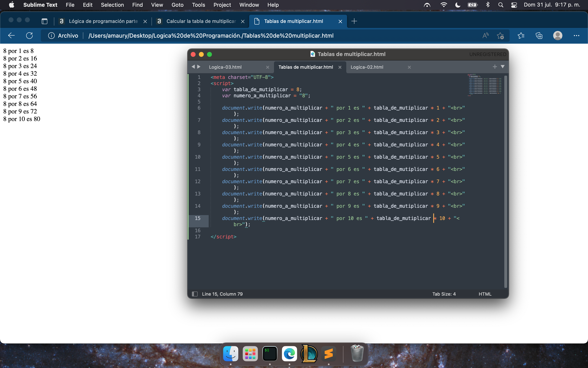Click the browser profile avatar
The image size is (588, 368).
click(558, 36)
